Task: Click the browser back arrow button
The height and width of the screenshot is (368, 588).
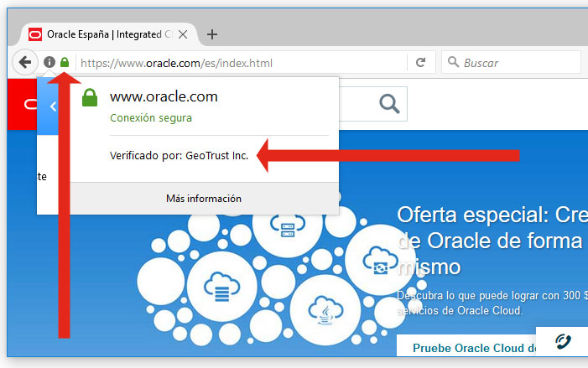Action: coord(25,62)
